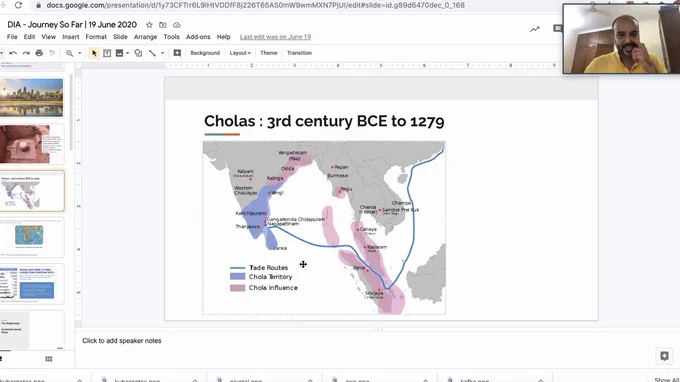
Task: Open the Line tool dropdown arrow
Action: (x=163, y=53)
